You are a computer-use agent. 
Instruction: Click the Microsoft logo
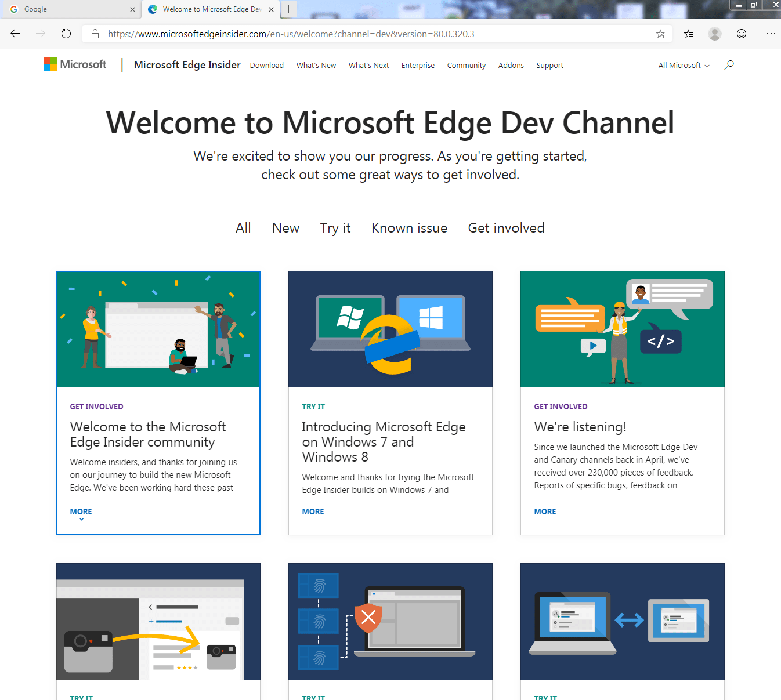75,64
